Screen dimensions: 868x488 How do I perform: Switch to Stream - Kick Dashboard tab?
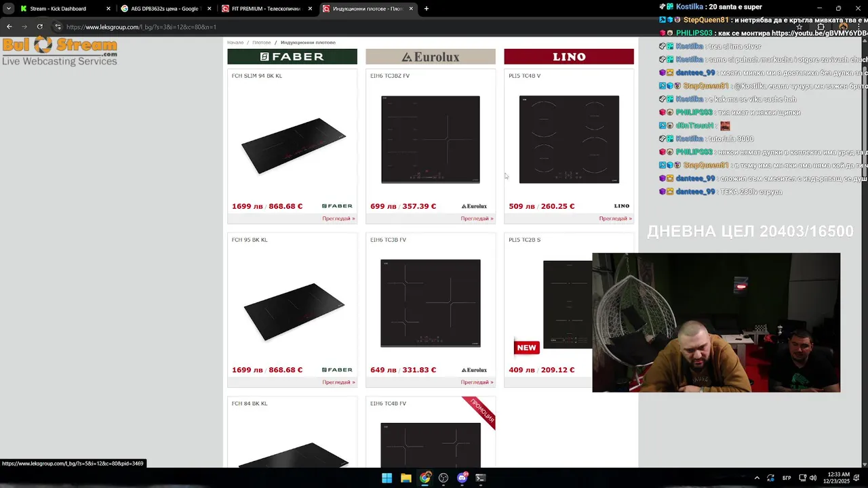pos(58,9)
